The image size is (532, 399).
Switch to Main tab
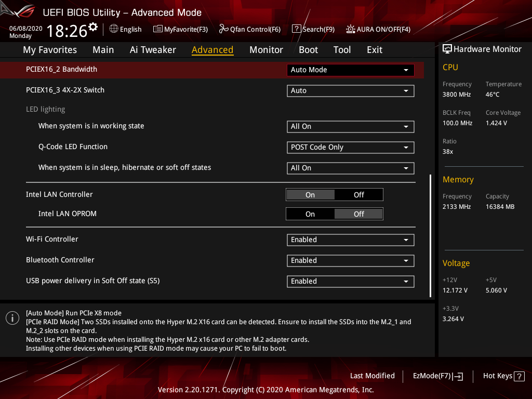point(103,50)
